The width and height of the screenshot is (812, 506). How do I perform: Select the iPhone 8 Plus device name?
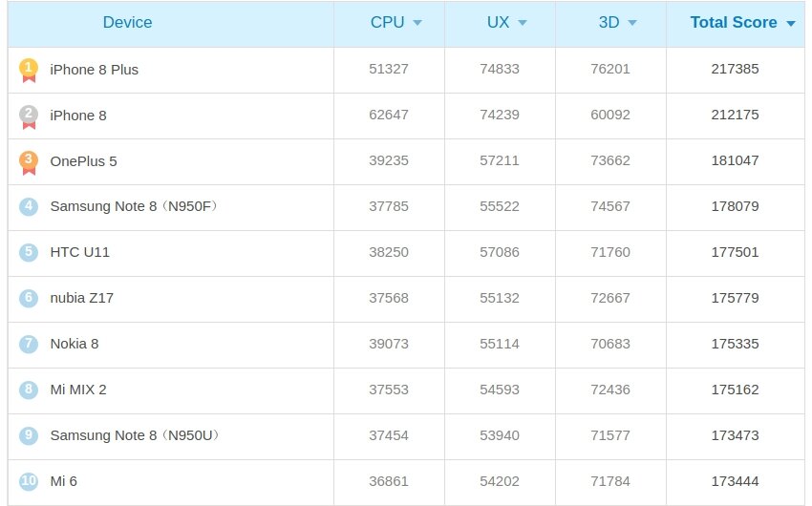95,70
